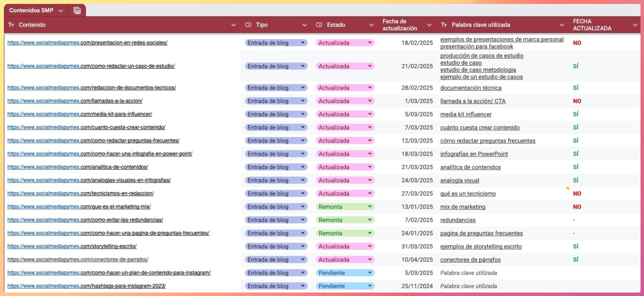Open Pendiente status chip for hashtags-para-instagram-2023
This screenshot has width=644, height=296.
click(x=370, y=286)
